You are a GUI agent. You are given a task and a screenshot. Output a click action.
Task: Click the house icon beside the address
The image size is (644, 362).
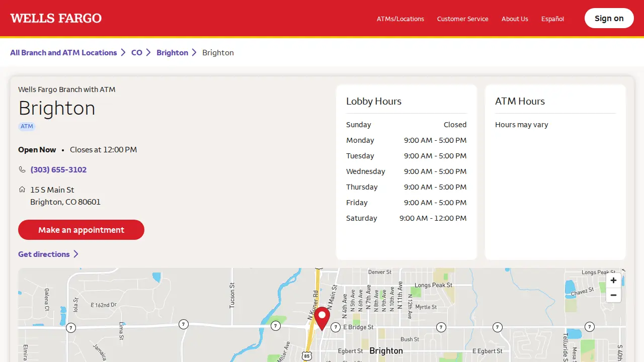tap(22, 190)
